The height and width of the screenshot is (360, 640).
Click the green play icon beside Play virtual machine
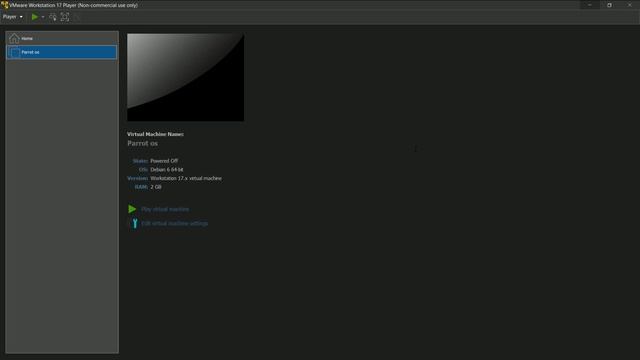tap(132, 209)
